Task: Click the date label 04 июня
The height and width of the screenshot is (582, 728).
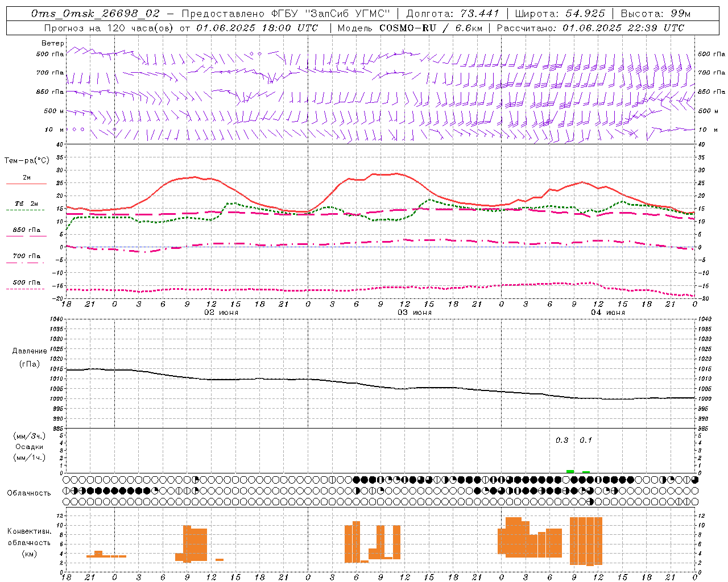Action: coord(608,313)
